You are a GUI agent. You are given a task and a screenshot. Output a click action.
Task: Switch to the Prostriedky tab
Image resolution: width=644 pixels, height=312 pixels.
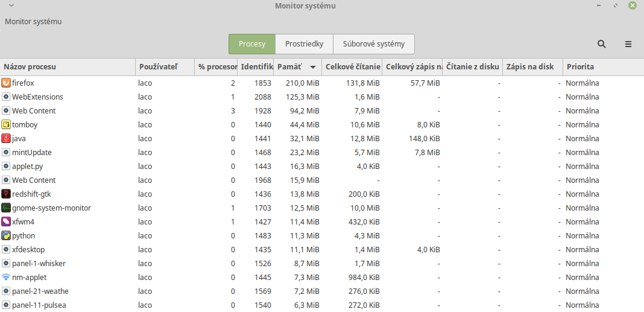pos(304,44)
